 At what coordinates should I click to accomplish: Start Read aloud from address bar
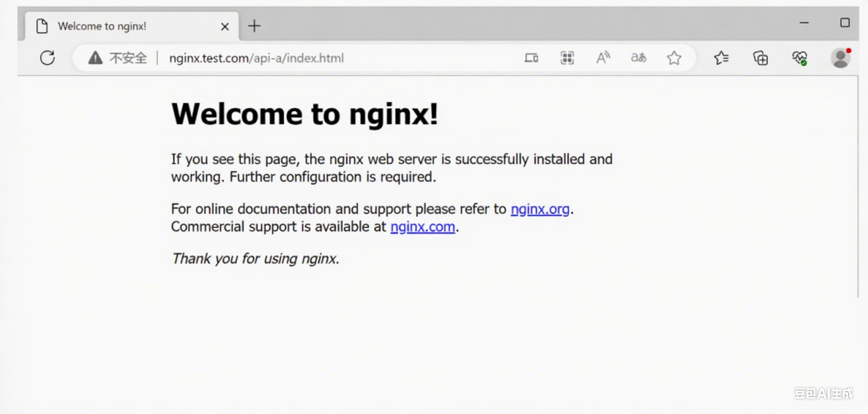click(603, 58)
